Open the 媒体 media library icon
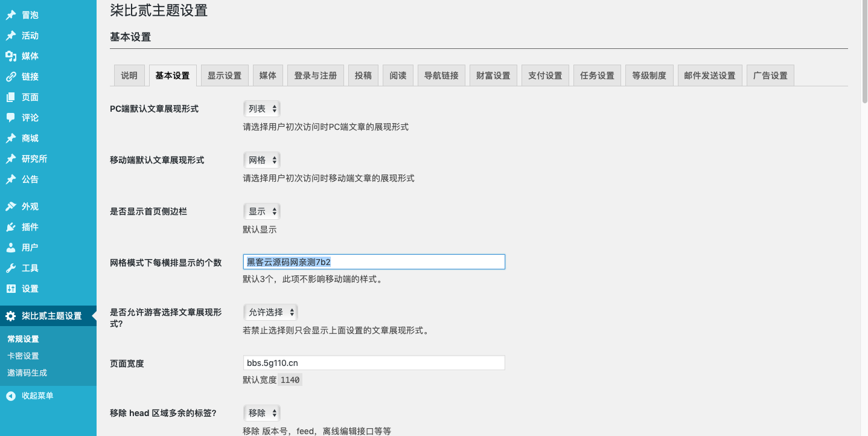The image size is (868, 436). pos(11,56)
